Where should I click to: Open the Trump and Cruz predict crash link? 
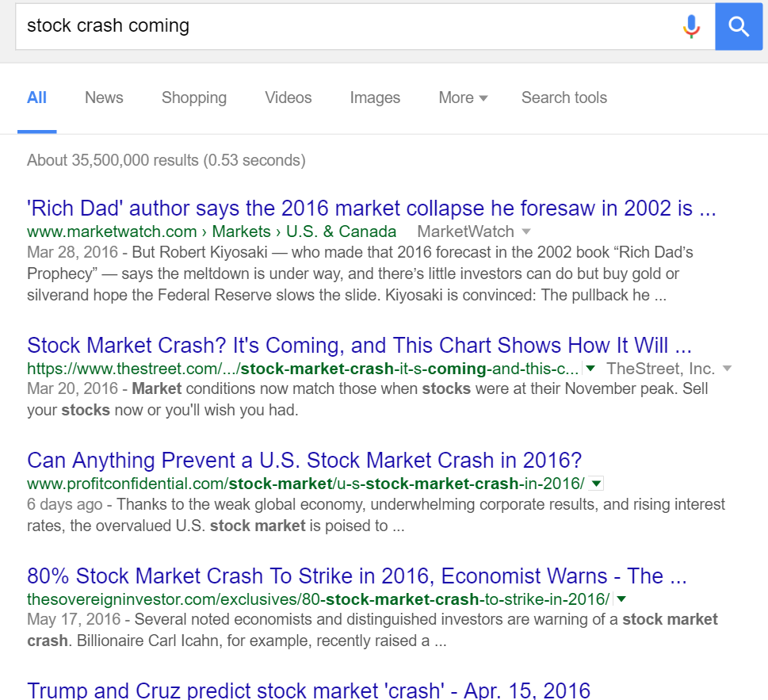[x=309, y=689]
